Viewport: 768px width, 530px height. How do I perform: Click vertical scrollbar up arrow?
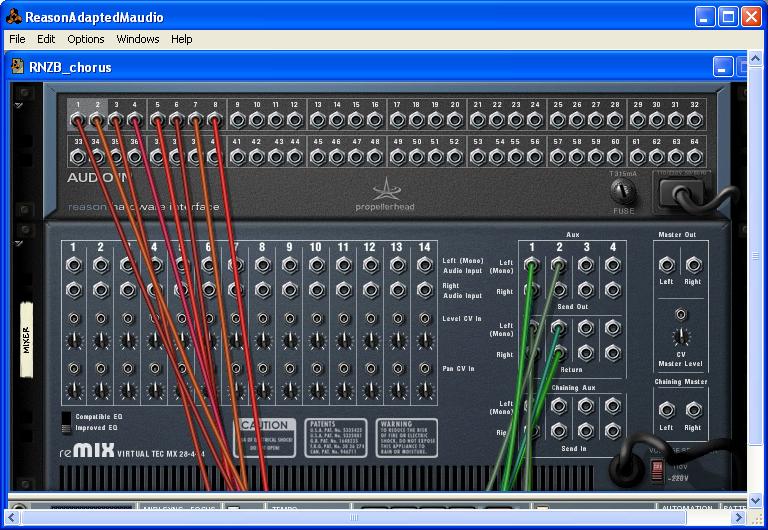[x=755, y=59]
